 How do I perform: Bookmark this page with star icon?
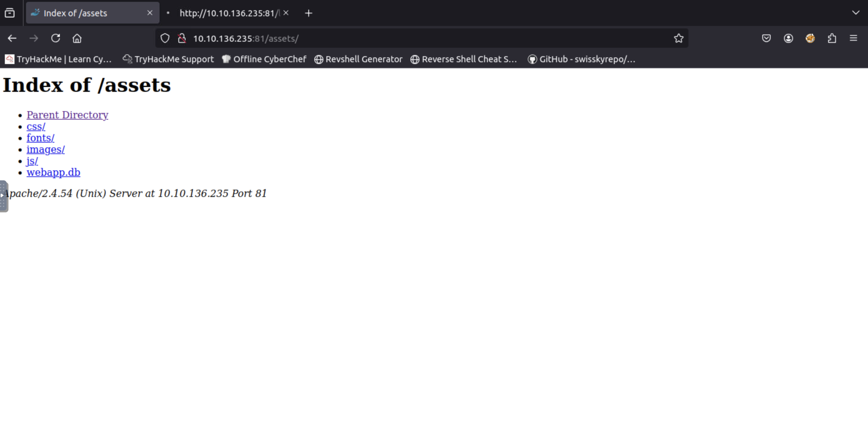tap(678, 38)
